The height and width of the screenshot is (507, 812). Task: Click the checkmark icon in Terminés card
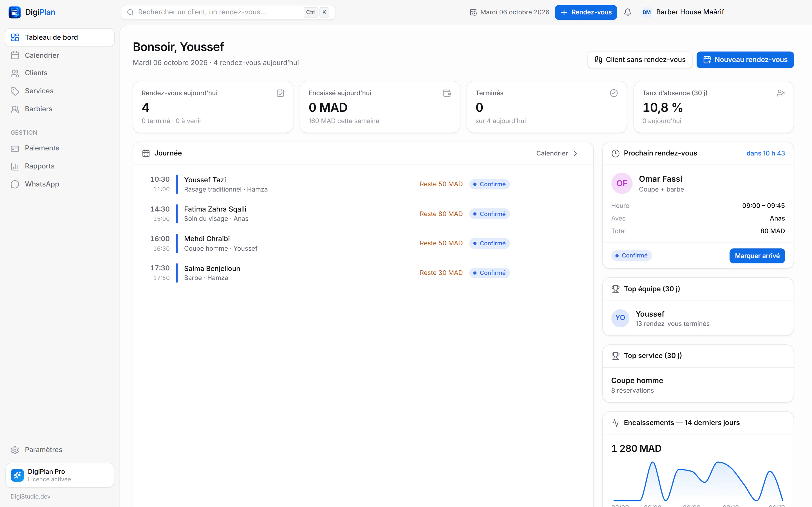[x=614, y=93]
